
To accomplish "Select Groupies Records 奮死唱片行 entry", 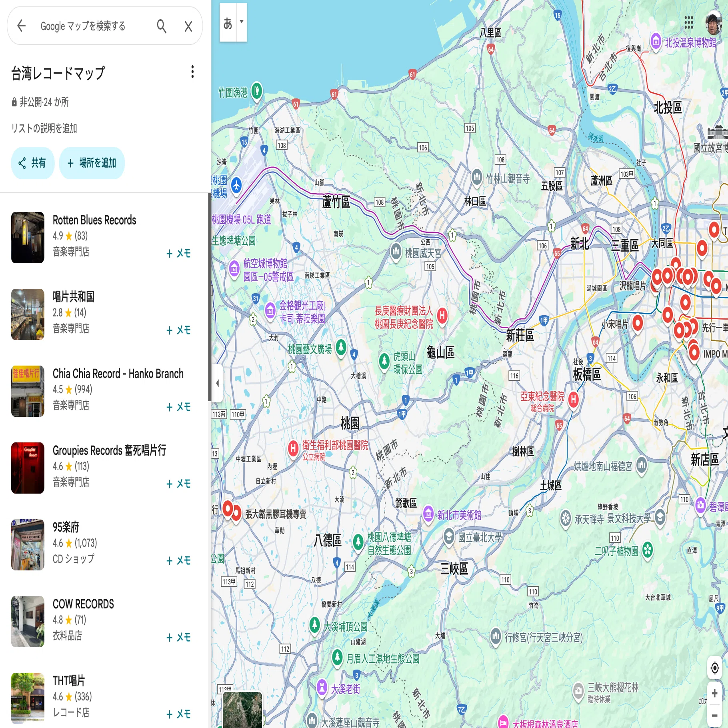I will [x=104, y=468].
